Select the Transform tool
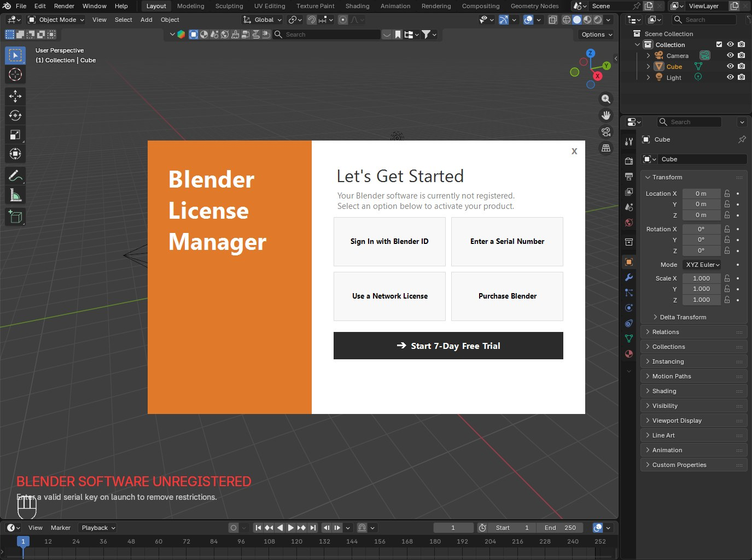Viewport: 752px width, 560px height. pos(15,154)
